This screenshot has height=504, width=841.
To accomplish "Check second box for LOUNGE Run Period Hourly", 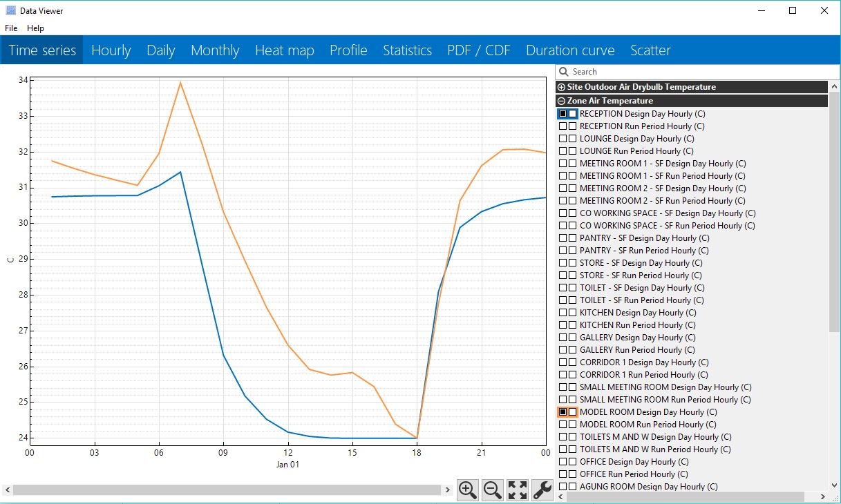I will click(x=572, y=151).
